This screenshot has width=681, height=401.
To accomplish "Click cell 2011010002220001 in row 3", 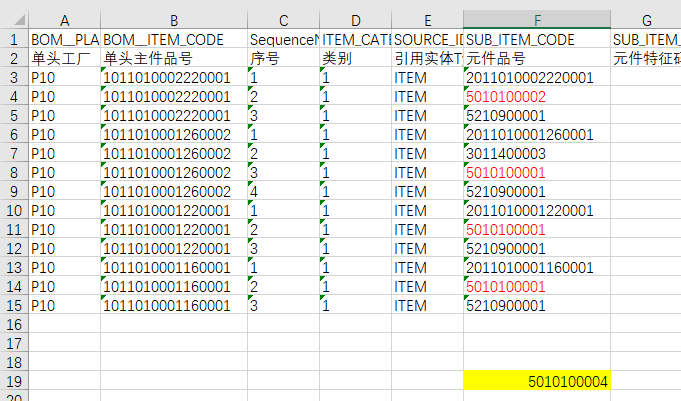I will click(537, 77).
